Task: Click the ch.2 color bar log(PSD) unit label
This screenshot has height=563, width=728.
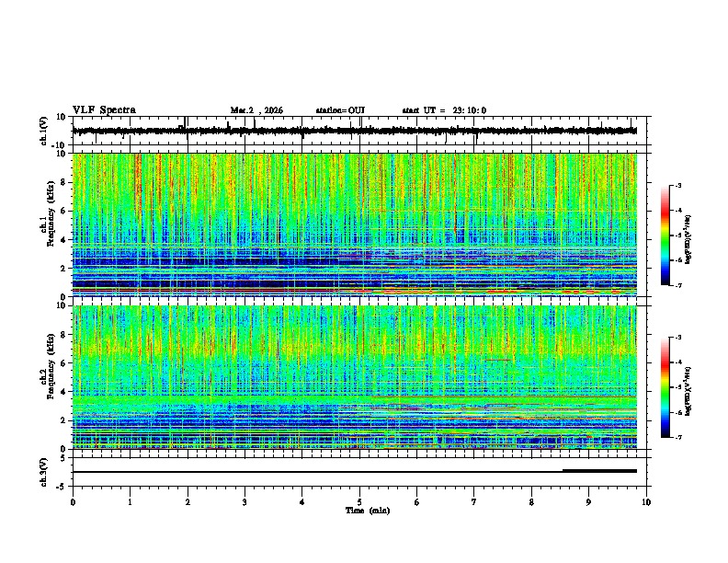Action: [x=688, y=391]
